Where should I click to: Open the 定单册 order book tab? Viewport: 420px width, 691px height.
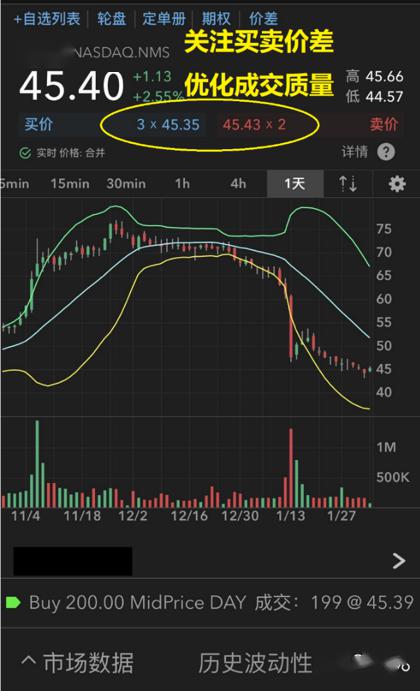coord(164,19)
